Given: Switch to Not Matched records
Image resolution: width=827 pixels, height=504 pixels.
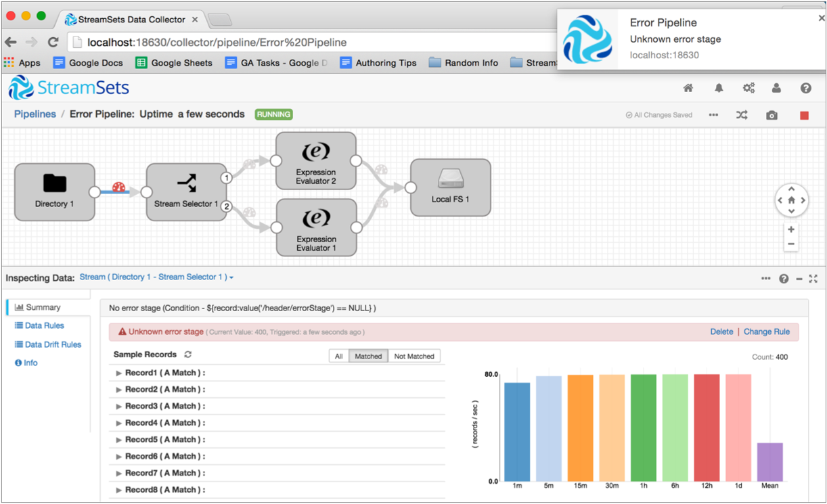Looking at the screenshot, I should pyautogui.click(x=414, y=356).
